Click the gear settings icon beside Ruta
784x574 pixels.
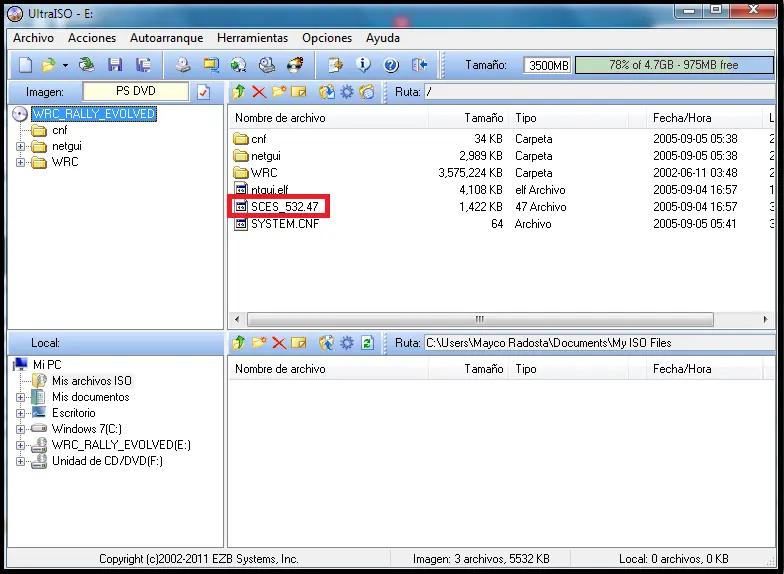(346, 92)
